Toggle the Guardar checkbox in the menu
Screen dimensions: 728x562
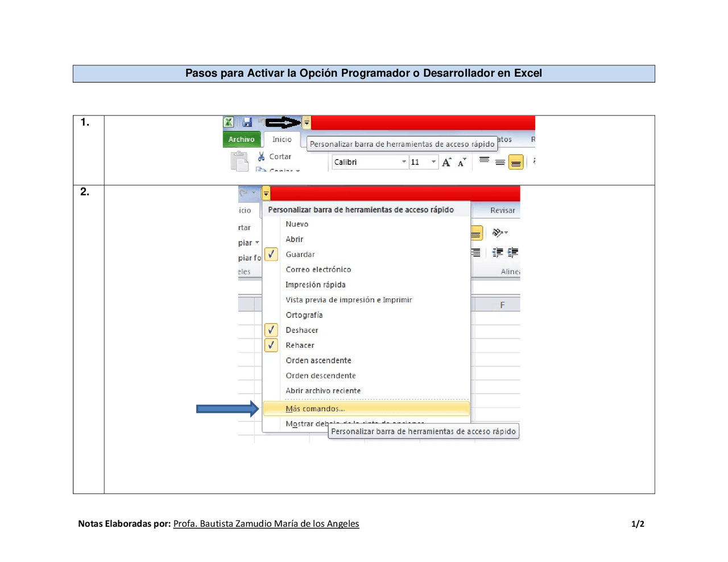click(x=271, y=254)
